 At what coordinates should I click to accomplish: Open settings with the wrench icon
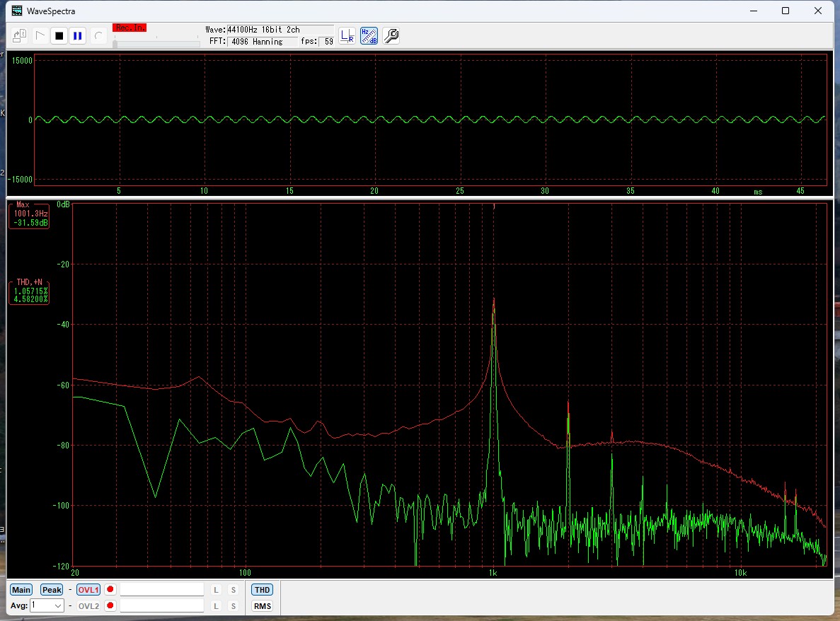point(391,36)
